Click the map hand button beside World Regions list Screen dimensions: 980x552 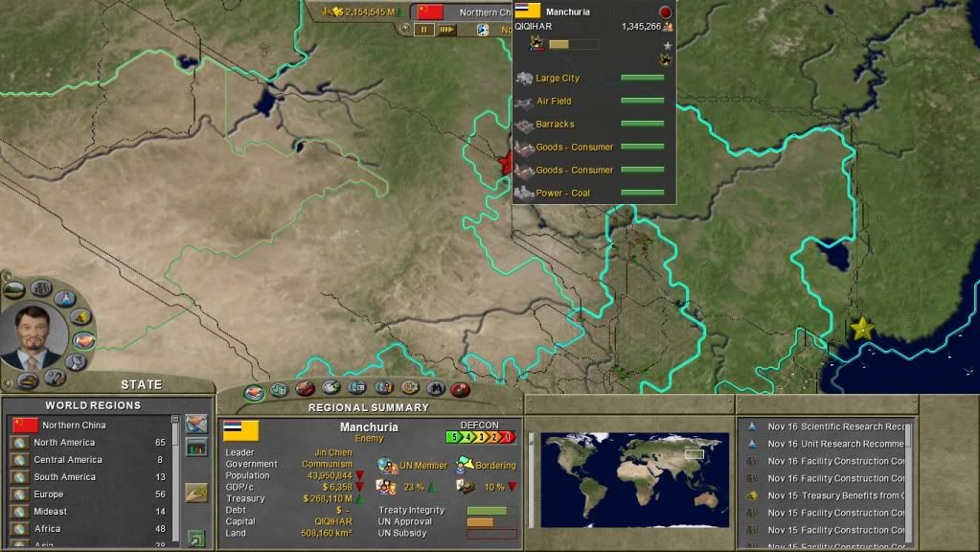196,494
